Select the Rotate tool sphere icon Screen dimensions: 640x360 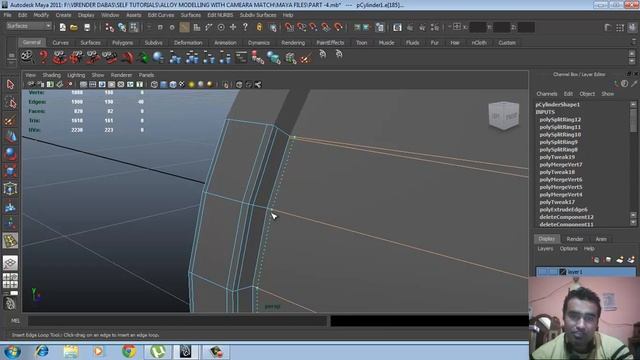(x=10, y=154)
